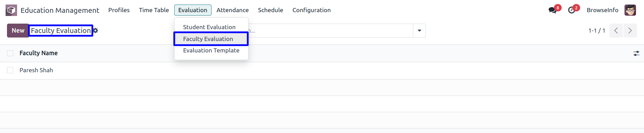This screenshot has width=644, height=133.
Task: Click the Education Management app logo icon
Action: click(x=11, y=10)
